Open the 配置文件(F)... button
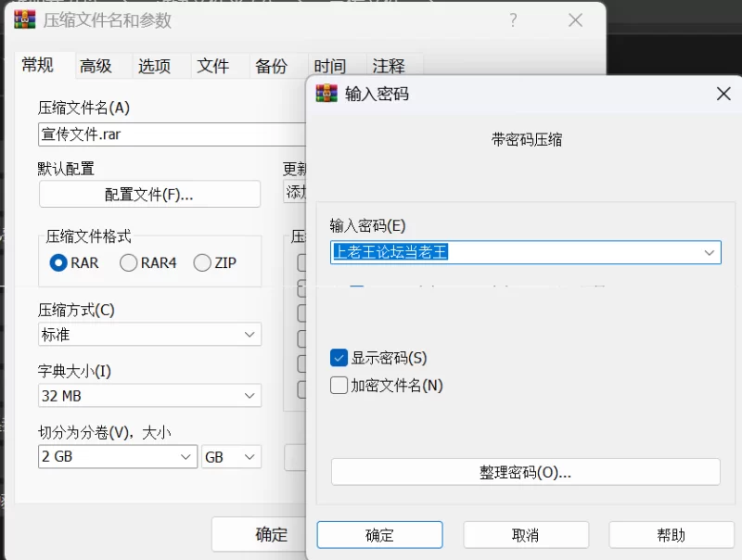742x560 pixels. pyautogui.click(x=149, y=194)
